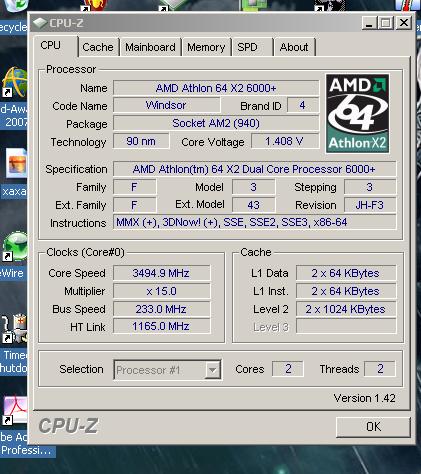The width and height of the screenshot is (421, 474).
Task: Click the empty Level 3 cache field
Action: 346,327
